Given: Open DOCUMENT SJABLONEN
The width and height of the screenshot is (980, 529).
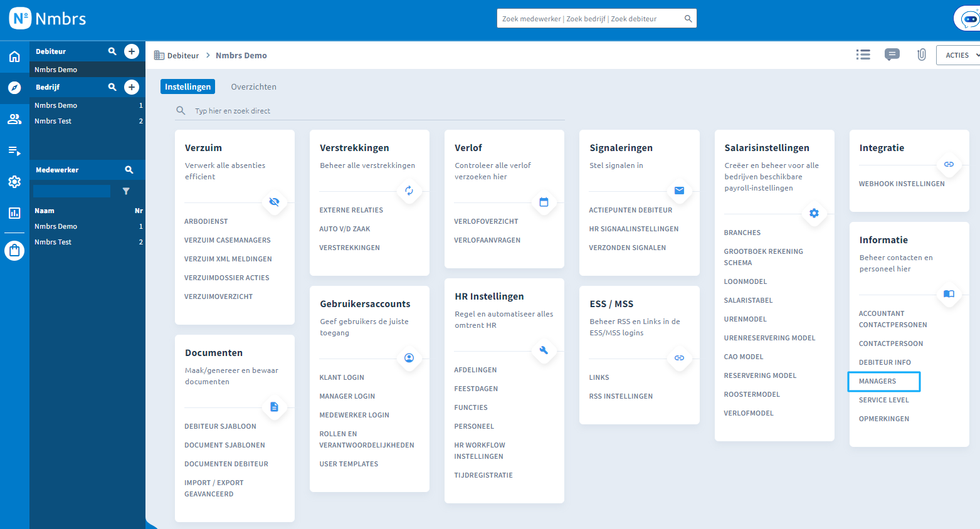Looking at the screenshot, I should (224, 445).
